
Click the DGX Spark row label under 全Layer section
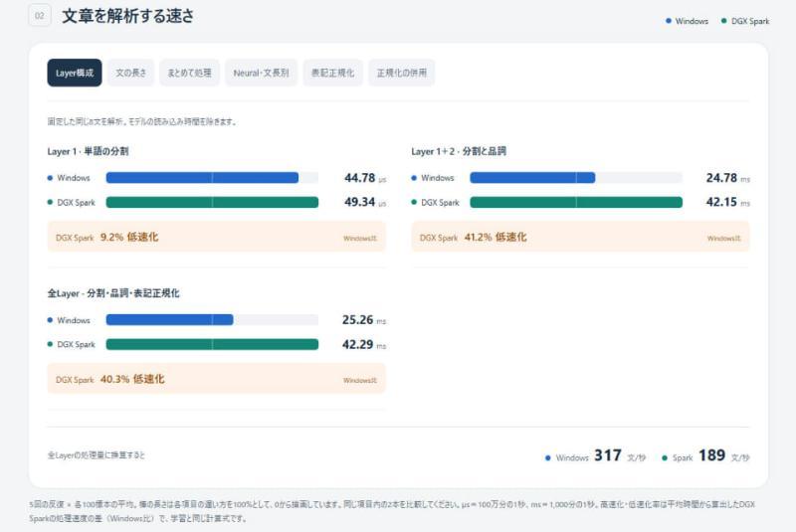coord(71,344)
